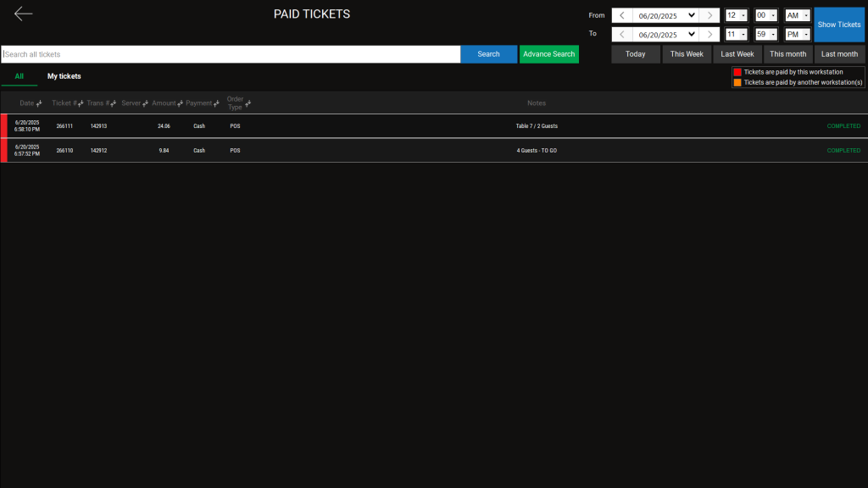The width and height of the screenshot is (868, 488).
Task: Filter tickets by Last month
Action: pyautogui.click(x=840, y=54)
